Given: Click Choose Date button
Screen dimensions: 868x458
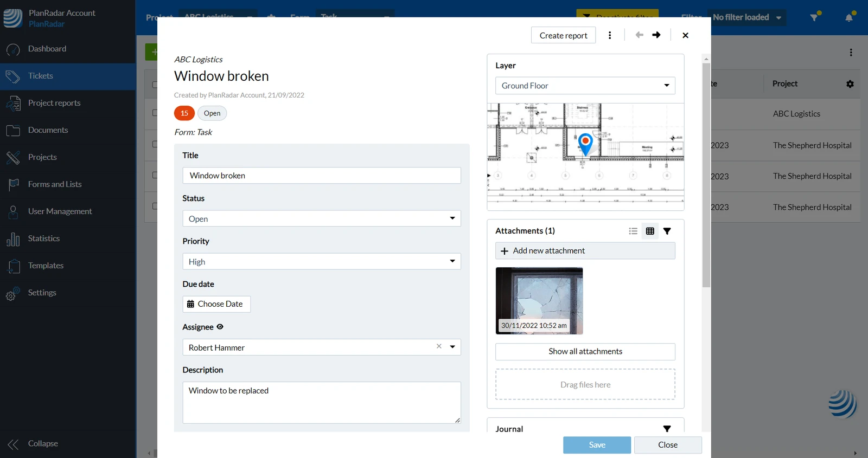Looking at the screenshot, I should pyautogui.click(x=216, y=304).
